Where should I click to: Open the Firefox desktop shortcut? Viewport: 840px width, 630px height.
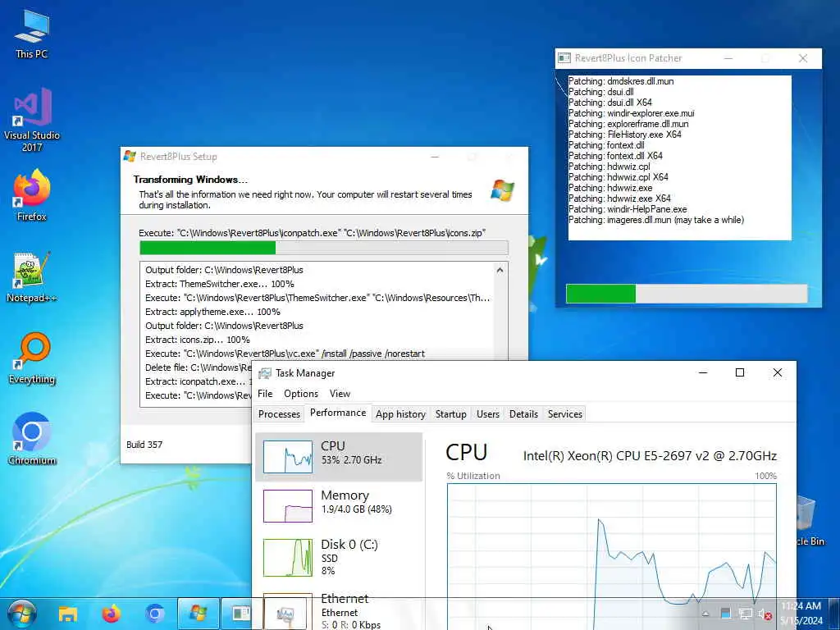(x=32, y=195)
